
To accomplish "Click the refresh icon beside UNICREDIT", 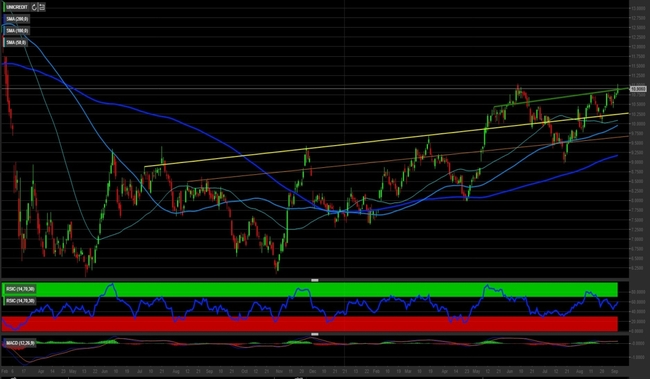I will coord(34,7).
